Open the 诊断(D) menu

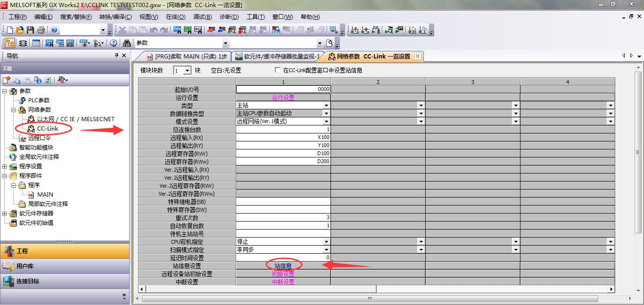coord(228,16)
